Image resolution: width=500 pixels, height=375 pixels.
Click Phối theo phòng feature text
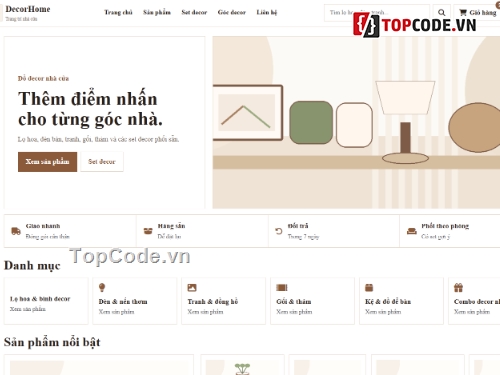coord(445,226)
